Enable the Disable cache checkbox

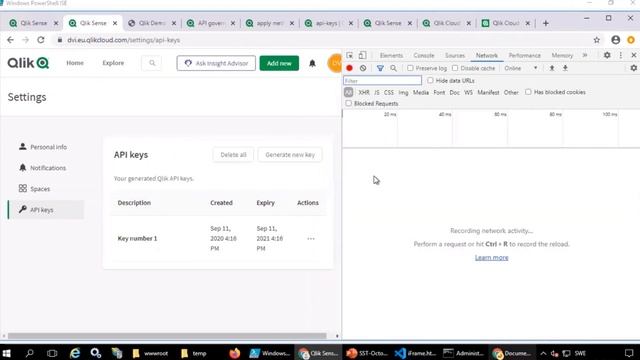pyautogui.click(x=455, y=68)
